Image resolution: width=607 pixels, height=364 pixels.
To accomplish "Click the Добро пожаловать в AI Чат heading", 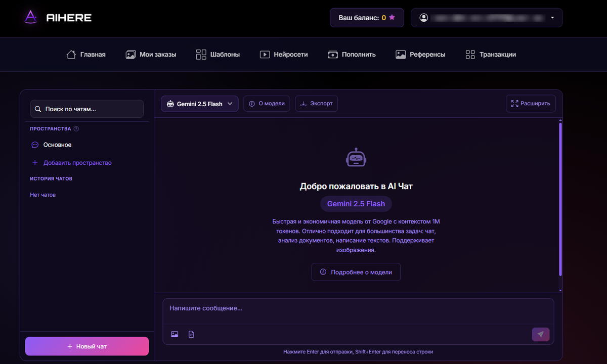I will coord(356,186).
